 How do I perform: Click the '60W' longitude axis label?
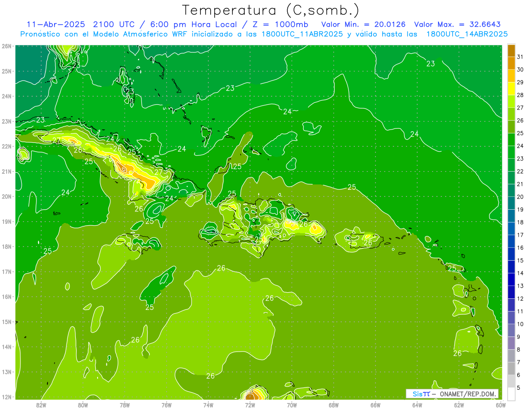coord(501,405)
